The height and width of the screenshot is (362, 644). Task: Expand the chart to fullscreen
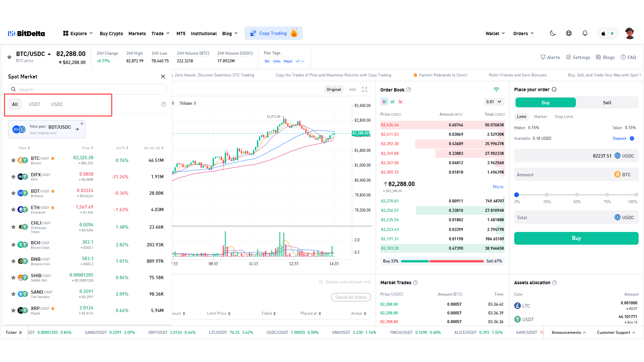click(365, 89)
